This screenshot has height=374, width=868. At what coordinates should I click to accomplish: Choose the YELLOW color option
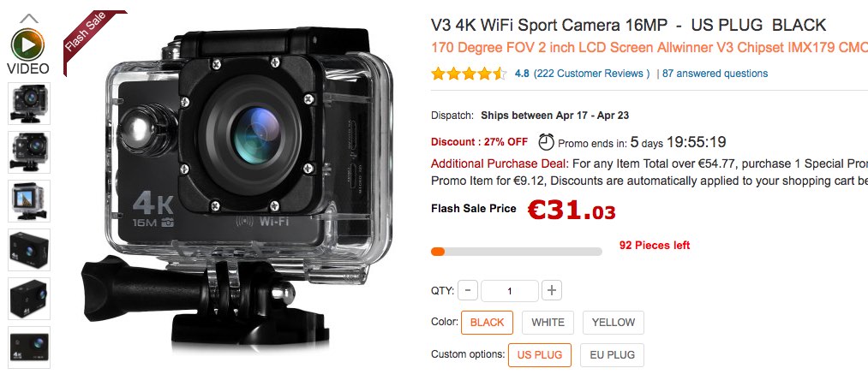pyautogui.click(x=614, y=323)
